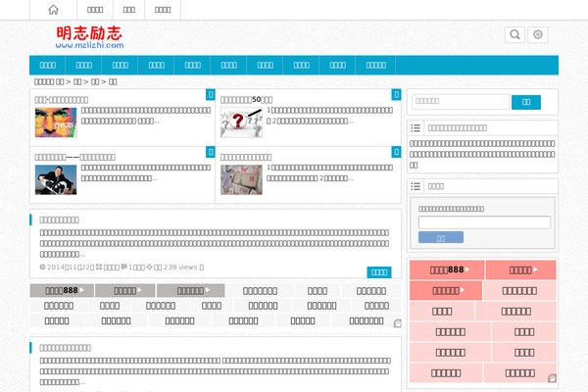Image resolution: width=588 pixels, height=392 pixels.
Task: Open the colorful Steve Jobs portrait thumbnail
Action: click(x=56, y=122)
